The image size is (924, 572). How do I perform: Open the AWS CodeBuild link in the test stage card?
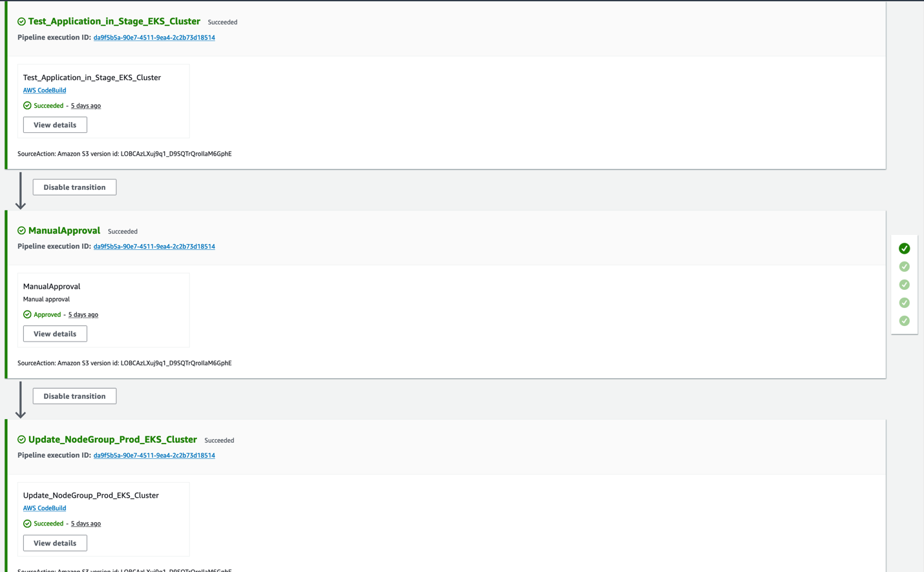point(44,90)
